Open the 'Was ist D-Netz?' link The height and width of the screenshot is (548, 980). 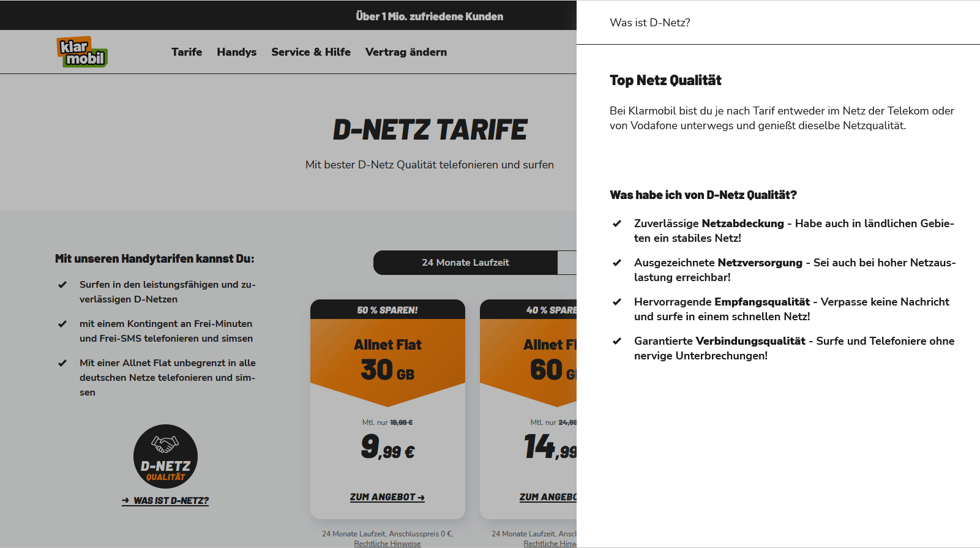(165, 501)
